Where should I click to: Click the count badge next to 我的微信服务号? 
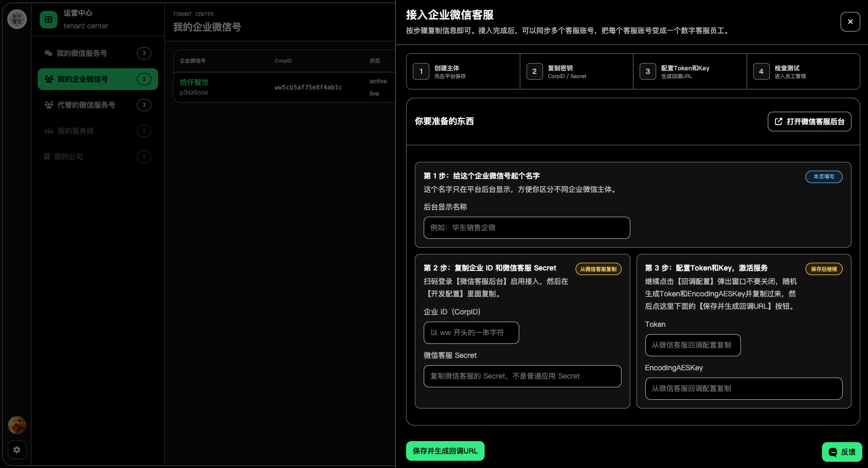tap(144, 53)
